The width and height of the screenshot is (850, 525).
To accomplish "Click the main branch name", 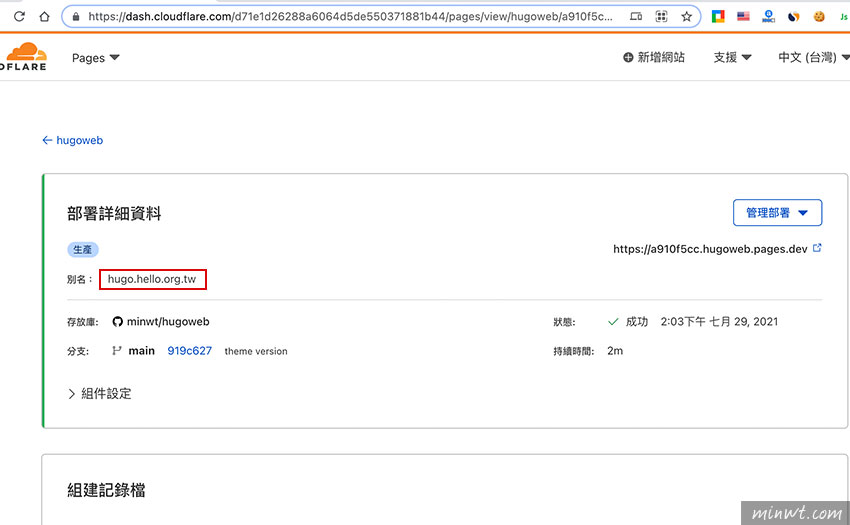I will [x=141, y=351].
